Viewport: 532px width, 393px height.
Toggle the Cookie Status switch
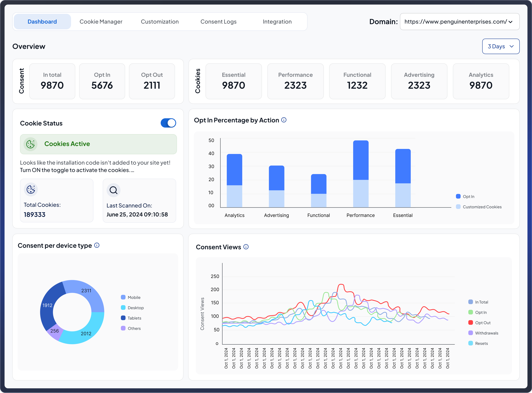pos(168,123)
